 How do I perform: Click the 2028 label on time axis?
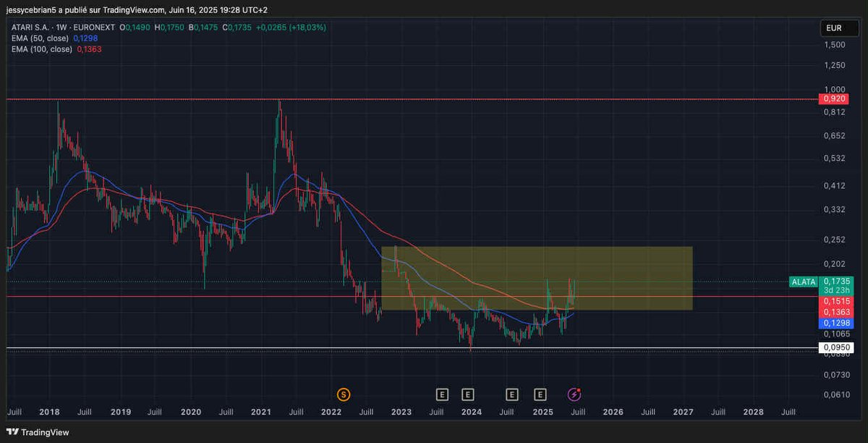point(753,412)
